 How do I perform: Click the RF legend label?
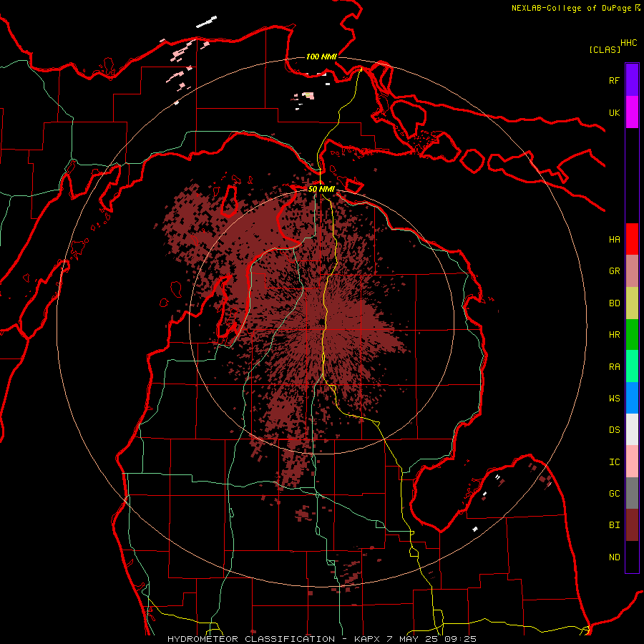(x=614, y=80)
